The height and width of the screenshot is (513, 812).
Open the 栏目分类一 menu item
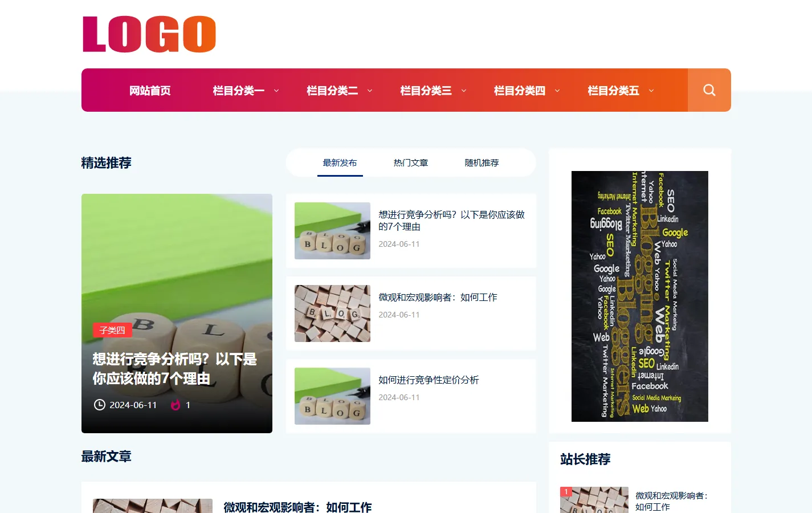click(x=238, y=91)
